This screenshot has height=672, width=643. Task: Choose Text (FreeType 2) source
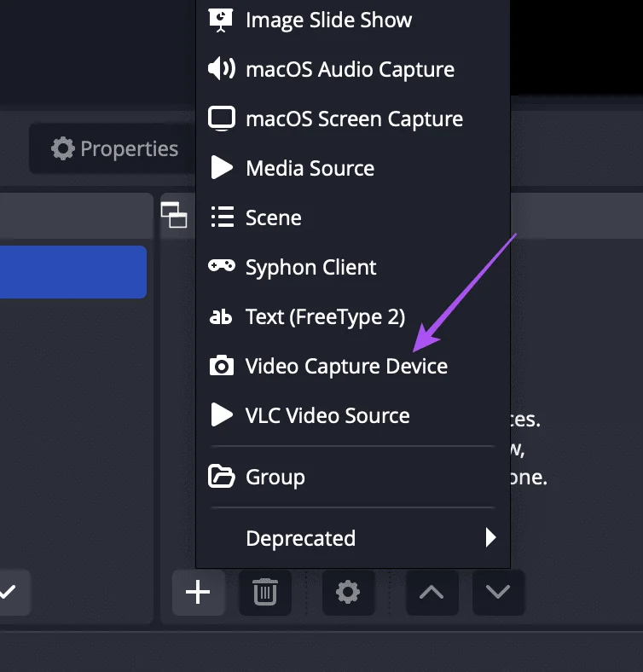[353, 316]
